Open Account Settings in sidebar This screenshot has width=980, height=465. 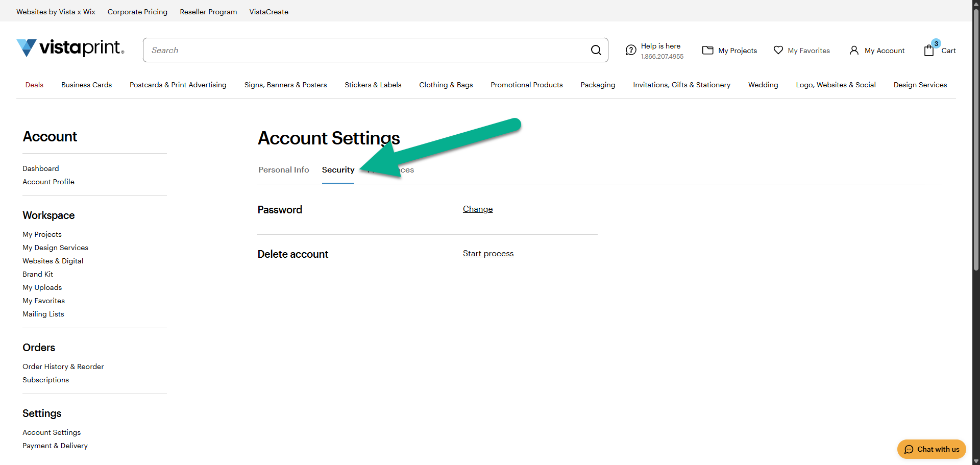coord(52,432)
